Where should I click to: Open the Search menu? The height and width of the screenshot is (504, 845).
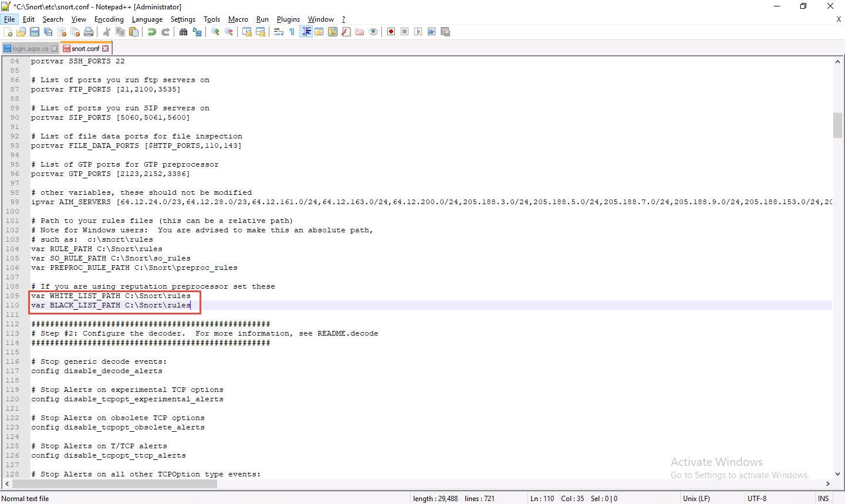(53, 19)
